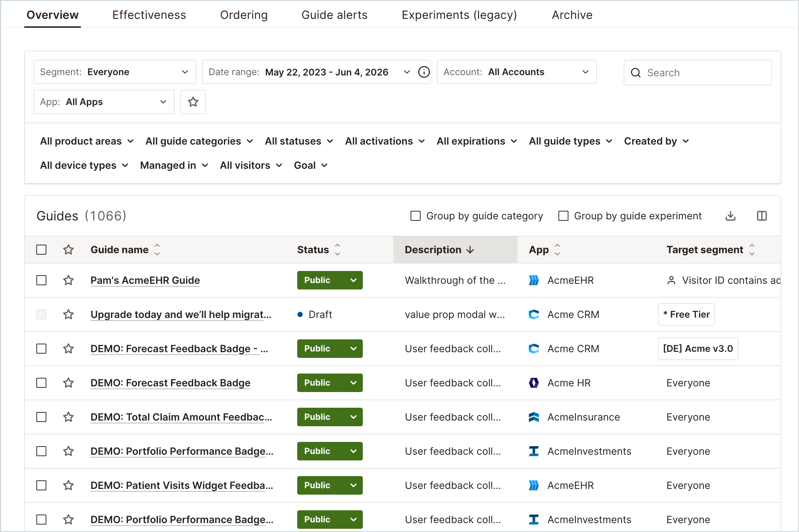Select DEMO: Forecast Feedback Badge - … checkbox
The height and width of the screenshot is (532, 799).
click(x=41, y=349)
